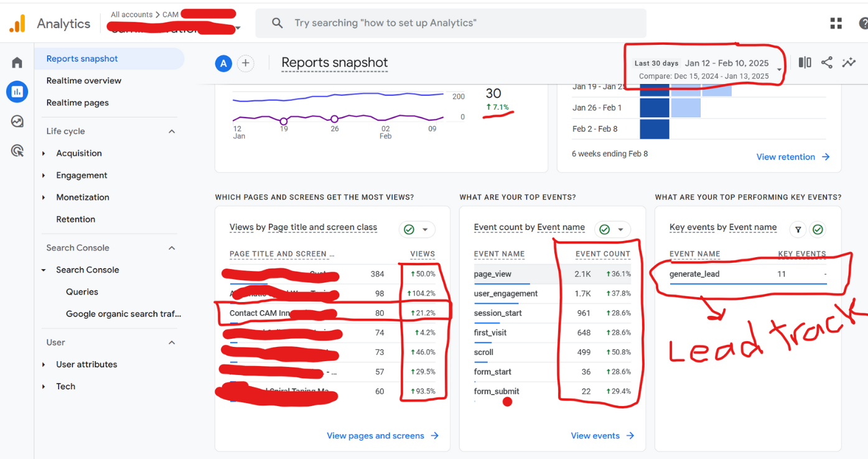The width and height of the screenshot is (868, 459).
Task: Select the Reports icon in the left sidebar
Action: (x=17, y=92)
